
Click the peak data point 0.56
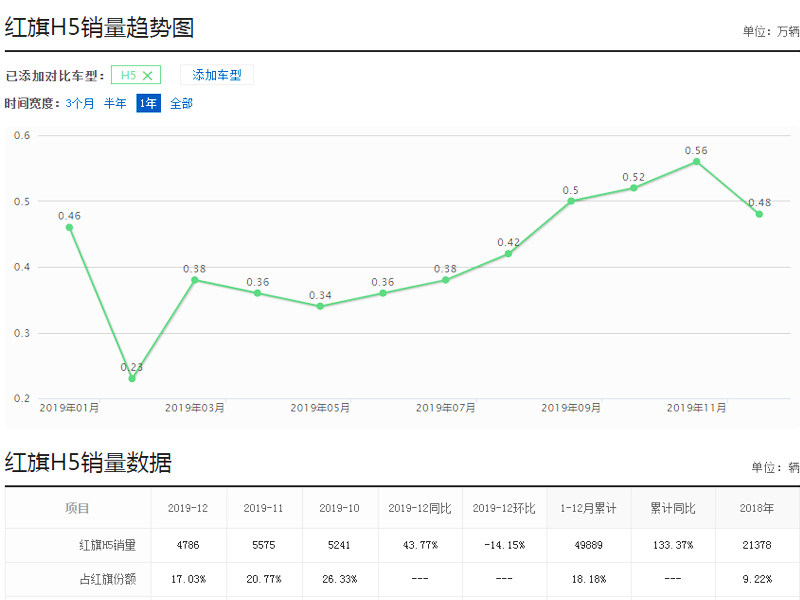tap(696, 161)
